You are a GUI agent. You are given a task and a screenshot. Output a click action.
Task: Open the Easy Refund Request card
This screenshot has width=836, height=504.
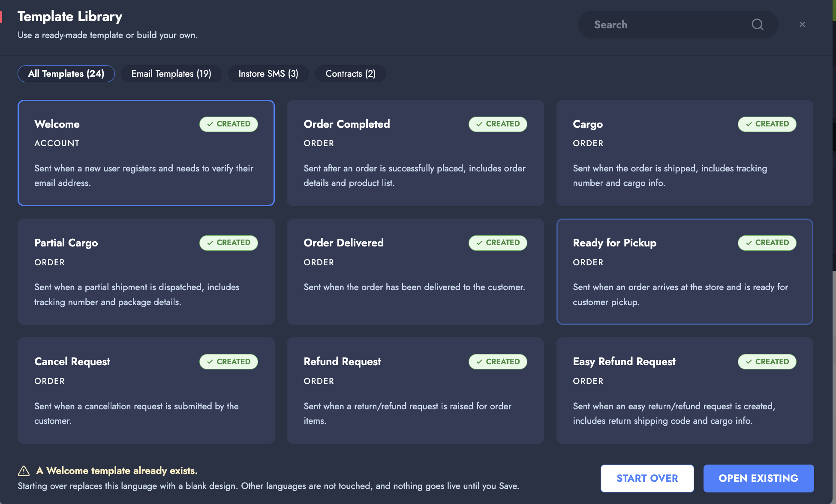pos(685,390)
